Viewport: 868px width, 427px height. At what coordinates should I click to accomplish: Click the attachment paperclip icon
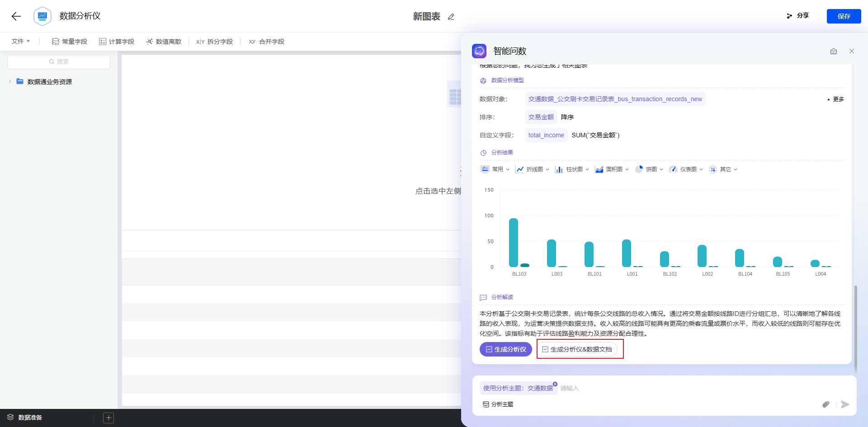tap(826, 404)
